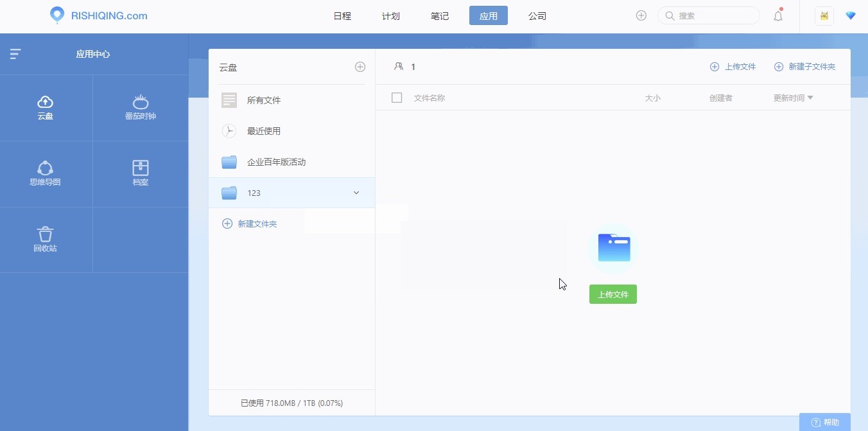This screenshot has height=431, width=868.
Task: Click 新建子文件夹 in the toolbar
Action: coord(804,67)
